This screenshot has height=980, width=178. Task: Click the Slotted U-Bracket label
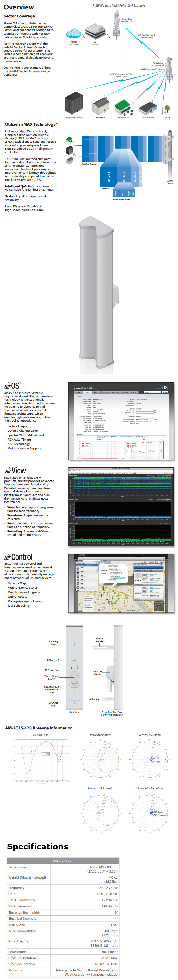point(99,640)
